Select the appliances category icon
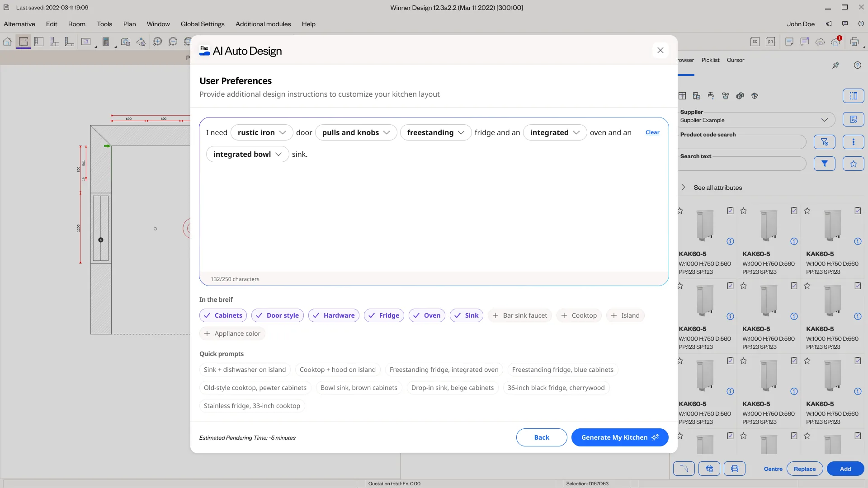868x488 pixels. click(697, 96)
